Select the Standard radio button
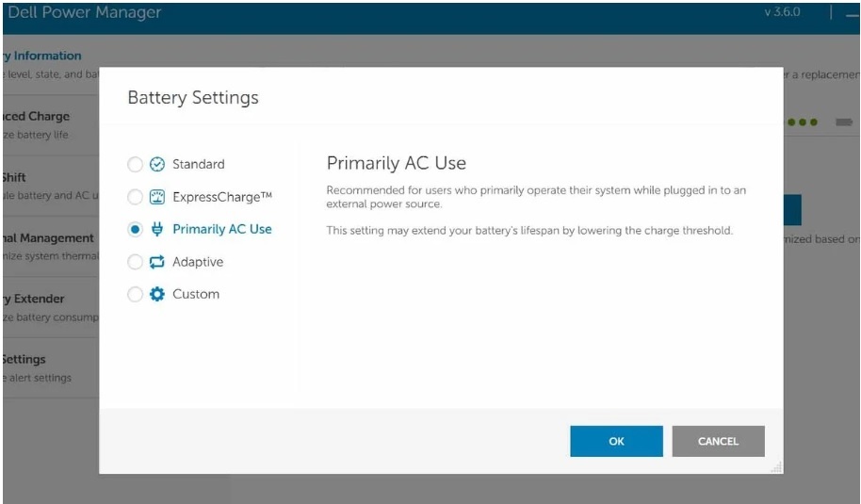The width and height of the screenshot is (861, 504). point(135,164)
